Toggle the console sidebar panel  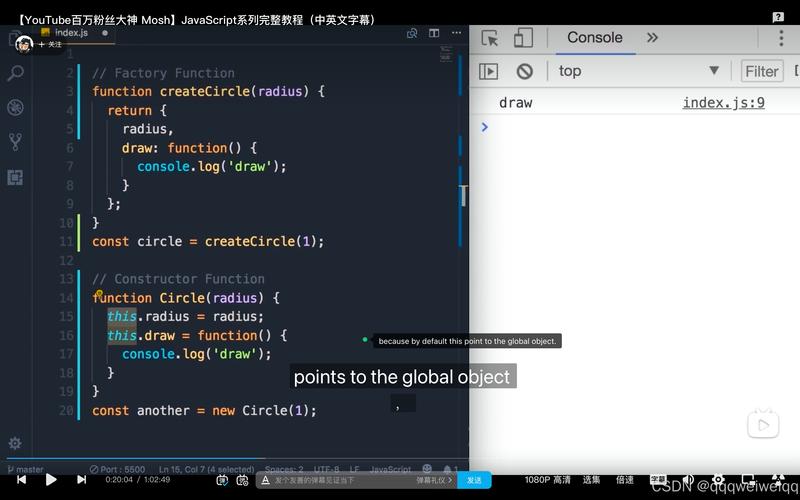488,71
